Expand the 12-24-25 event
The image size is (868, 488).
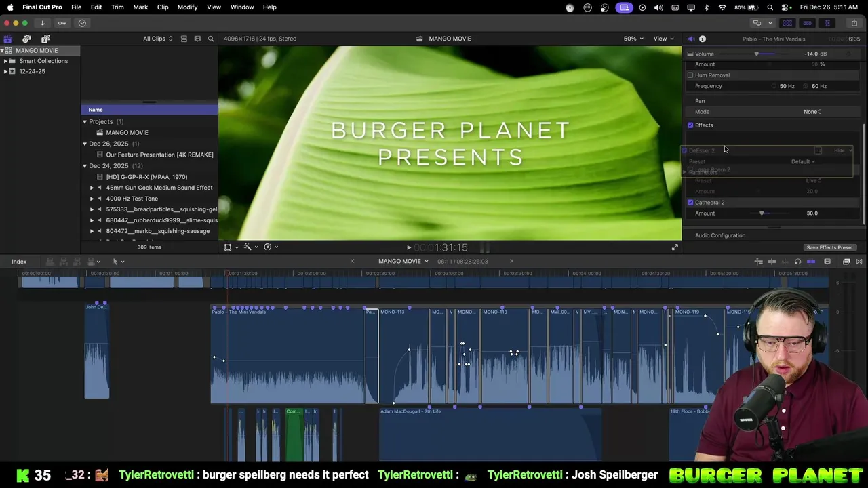click(5, 71)
